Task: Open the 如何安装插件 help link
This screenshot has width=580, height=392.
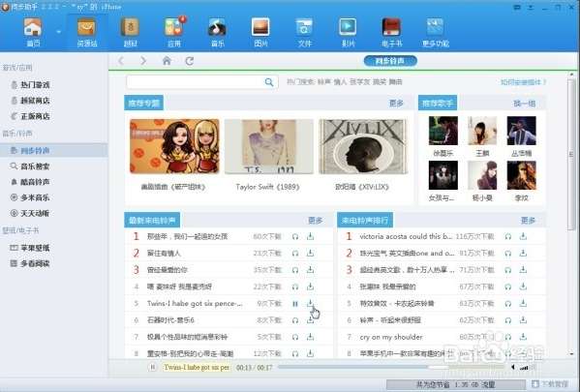Action: 523,82
